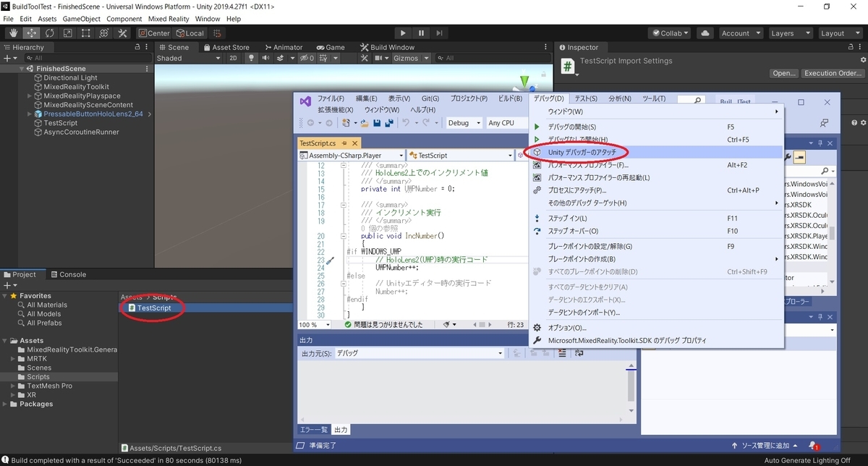This screenshot has height=466, width=868.
Task: Open Unity cloud services icon
Action: (x=706, y=33)
